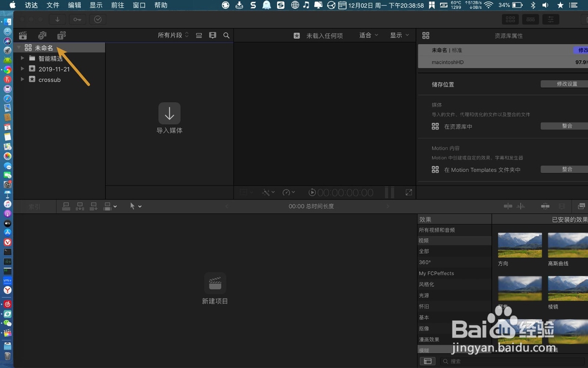Viewport: 588px width, 368px height.
Task: Open the timeline clip appearance settings
Action: click(582, 206)
